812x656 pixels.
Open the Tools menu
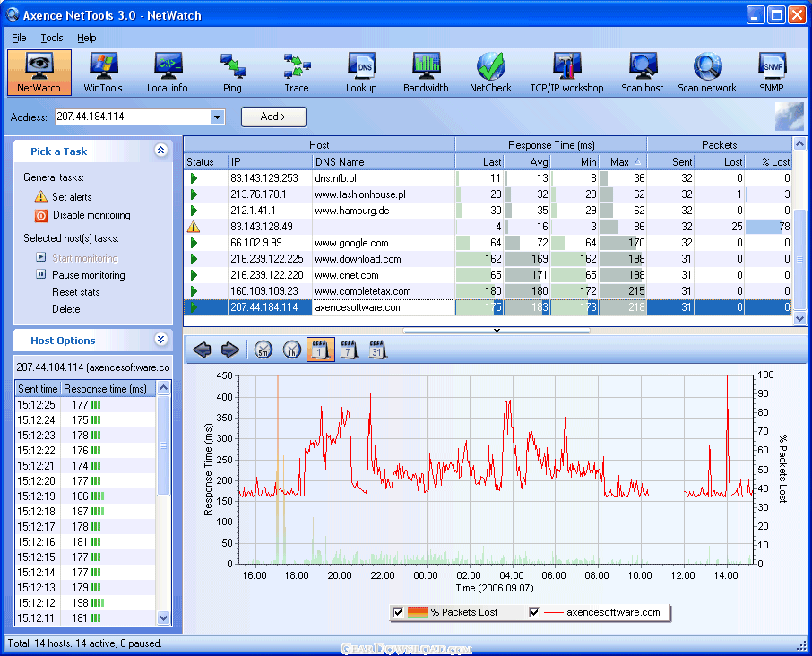pyautogui.click(x=52, y=38)
